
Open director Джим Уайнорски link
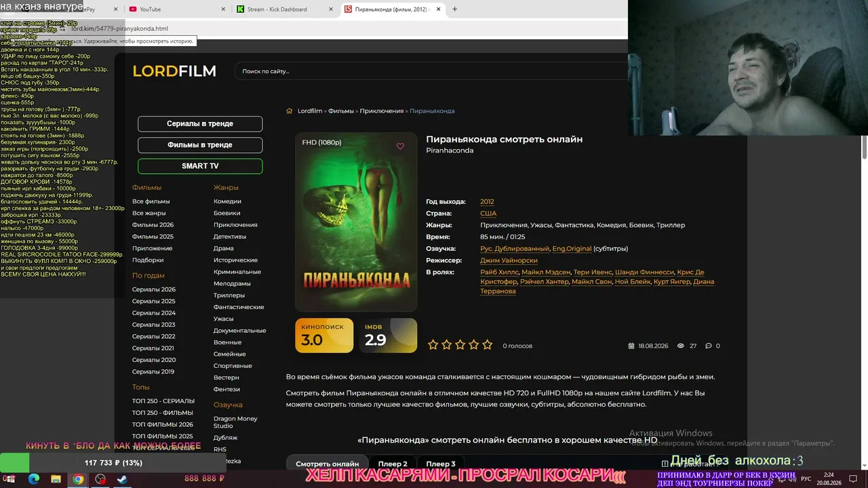click(509, 260)
